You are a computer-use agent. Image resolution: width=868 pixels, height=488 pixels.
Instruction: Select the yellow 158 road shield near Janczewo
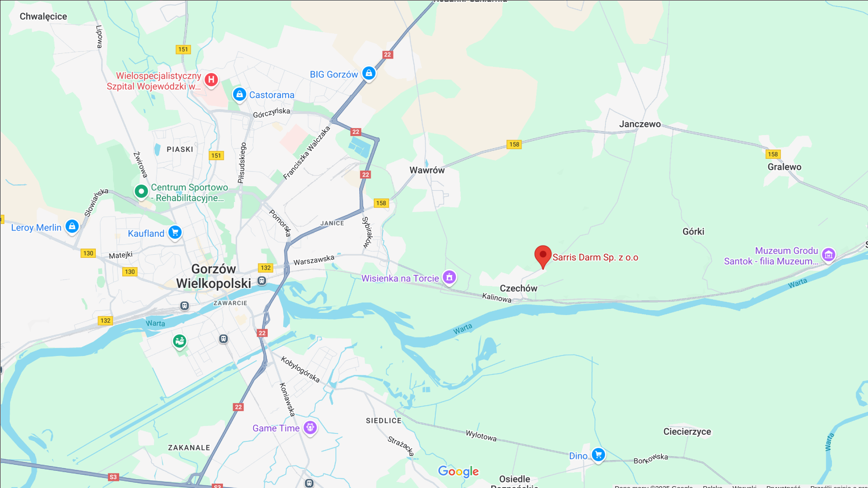pyautogui.click(x=514, y=144)
